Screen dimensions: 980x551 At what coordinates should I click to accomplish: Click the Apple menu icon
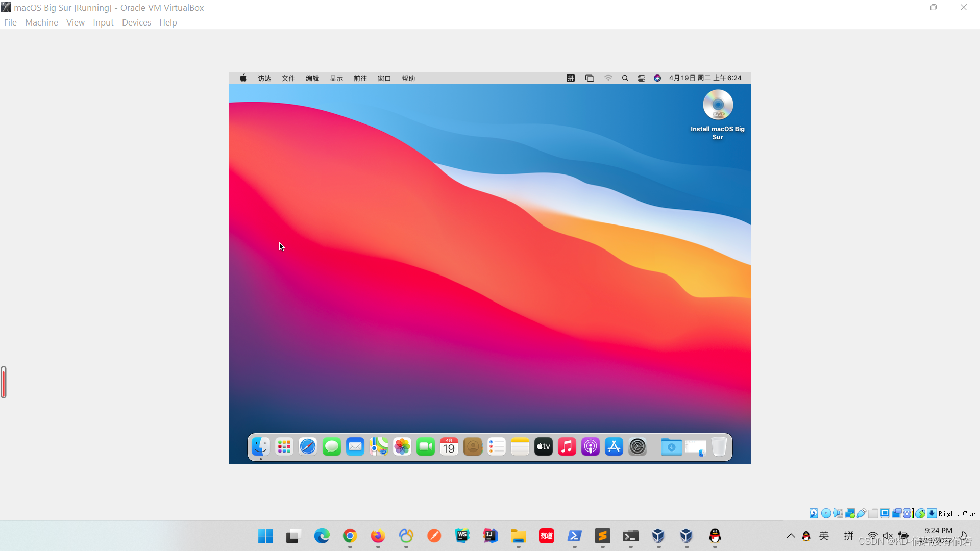[242, 78]
